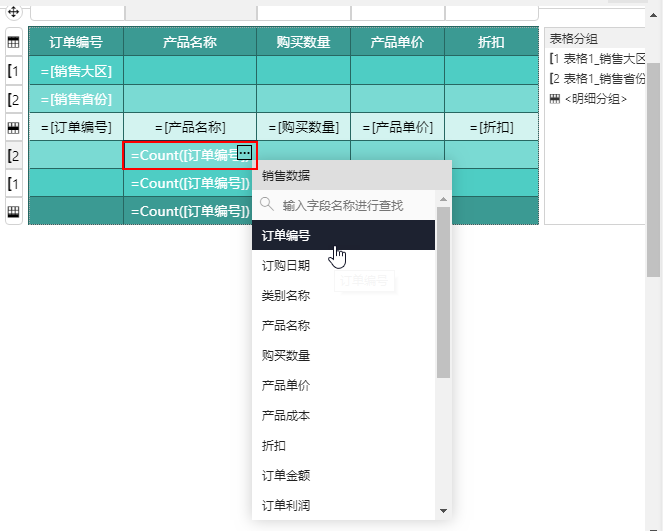663x531 pixels.
Task: Select the detail row handle icon
Action: pyautogui.click(x=14, y=128)
